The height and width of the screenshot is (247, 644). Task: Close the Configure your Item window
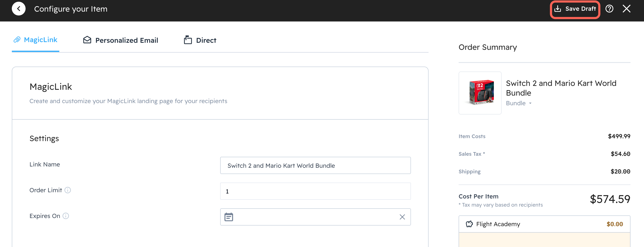[x=626, y=9]
